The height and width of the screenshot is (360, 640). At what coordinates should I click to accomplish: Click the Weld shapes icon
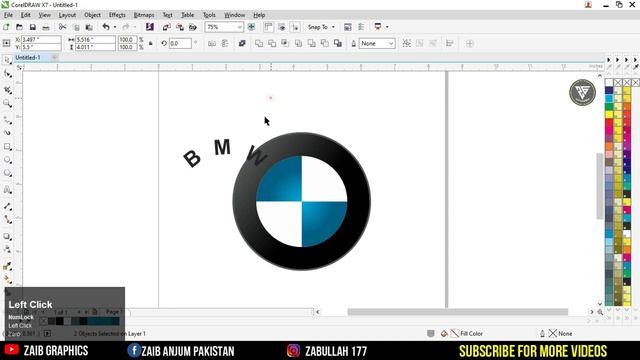point(259,43)
